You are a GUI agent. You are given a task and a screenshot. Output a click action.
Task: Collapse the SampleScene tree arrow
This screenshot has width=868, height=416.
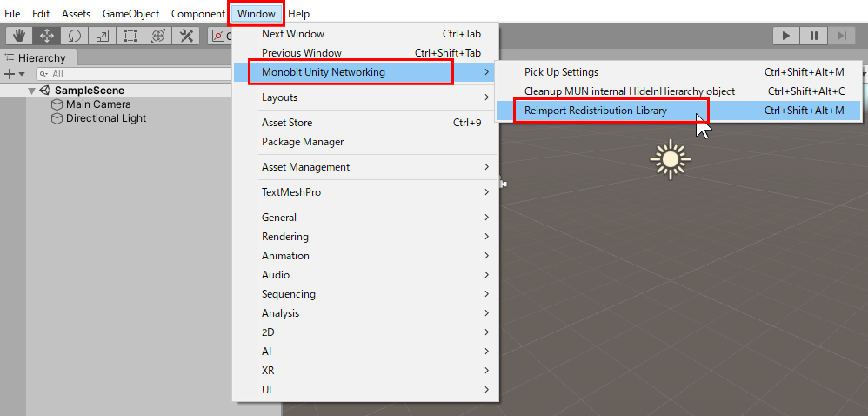tap(32, 91)
